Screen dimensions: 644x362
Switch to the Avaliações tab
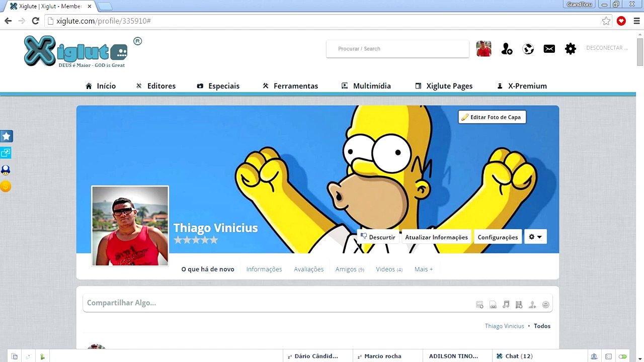(309, 269)
